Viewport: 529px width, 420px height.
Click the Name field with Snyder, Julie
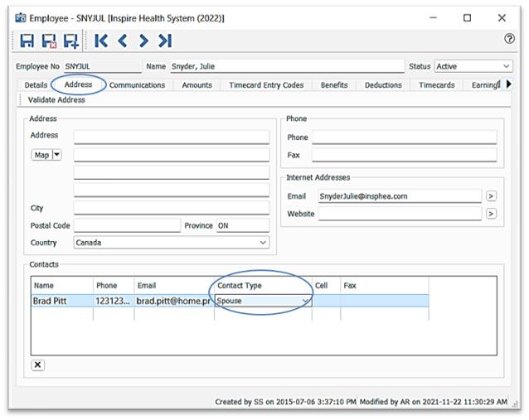[x=287, y=66]
